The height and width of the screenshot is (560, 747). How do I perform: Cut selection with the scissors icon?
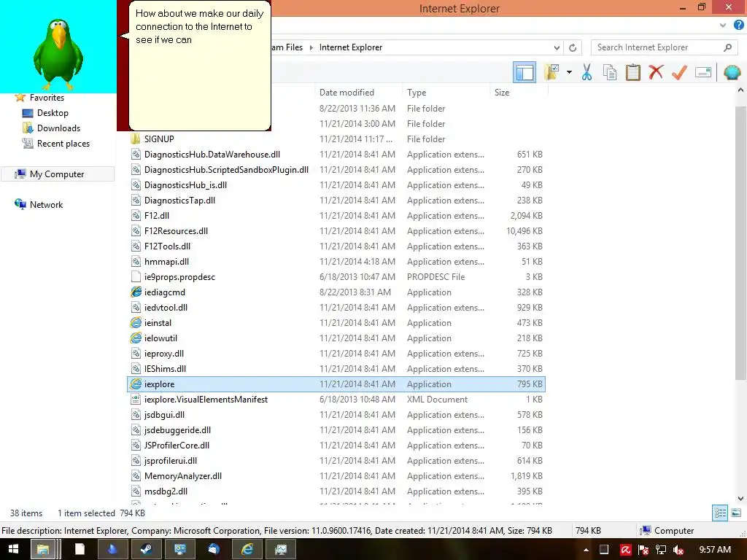pos(587,72)
